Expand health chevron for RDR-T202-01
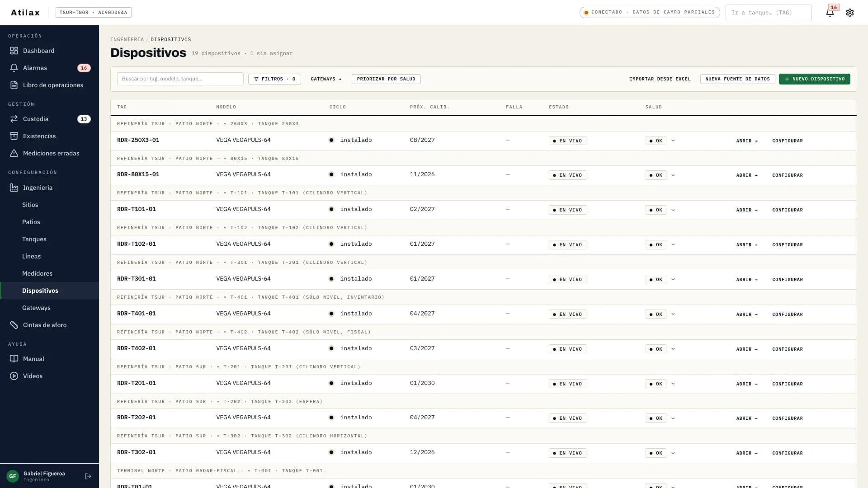The image size is (868, 488). click(673, 418)
